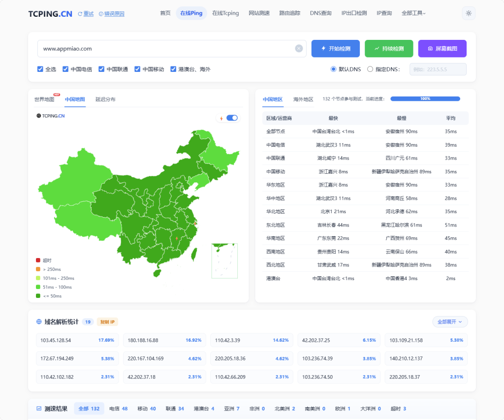Filter results by 亚洲 7
This screenshot has width=504, height=420.
[x=232, y=408]
